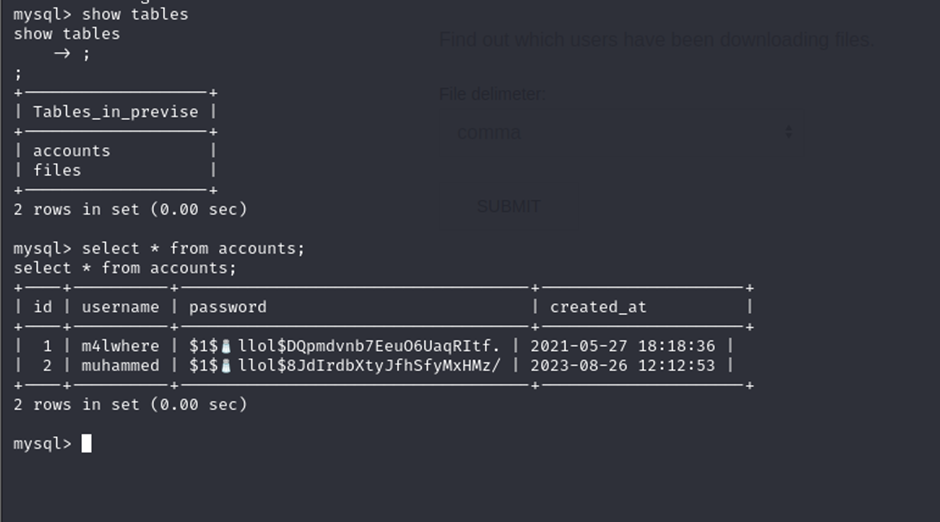Click the salt emoji in m4lwhere's password hash
940x522 pixels.
click(226, 346)
